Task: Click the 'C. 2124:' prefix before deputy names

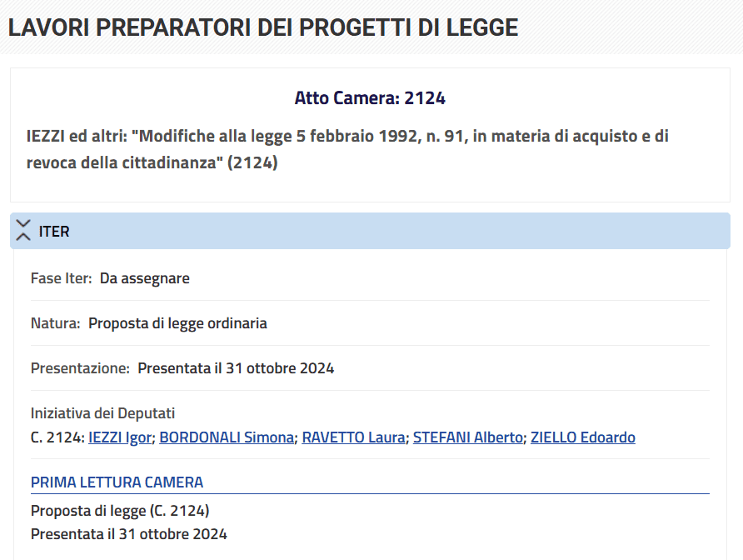Action: point(57,437)
